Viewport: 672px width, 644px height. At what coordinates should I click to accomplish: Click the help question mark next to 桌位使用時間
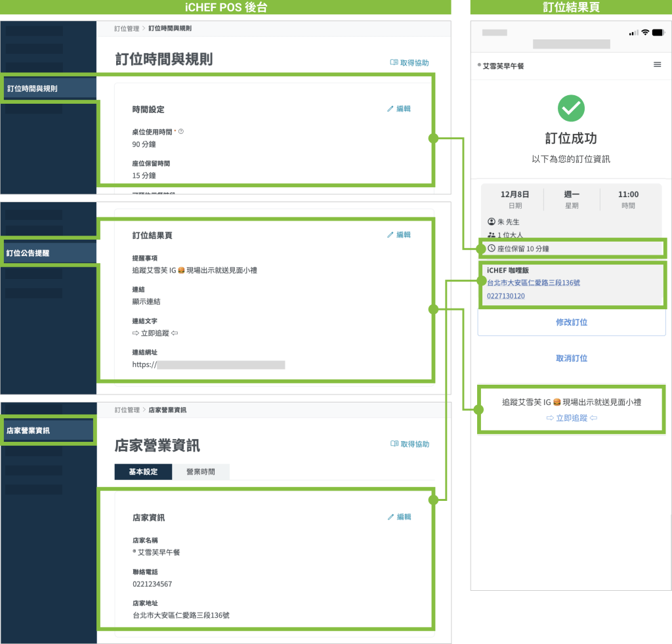coord(181,131)
